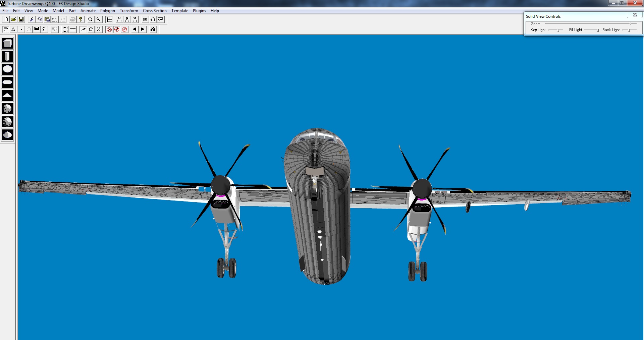
Task: Save the project using floppy disk icon
Action: (x=21, y=19)
